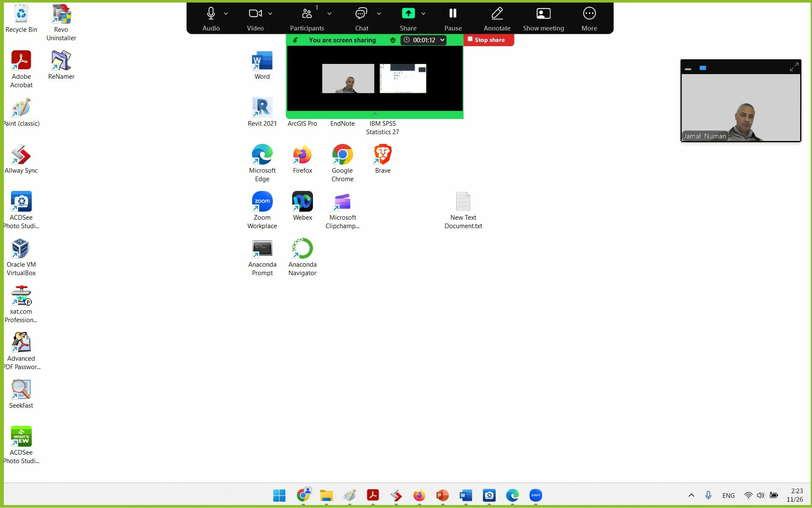This screenshot has width=812, height=508.
Task: Click the Show meeting icon
Action: tap(543, 14)
